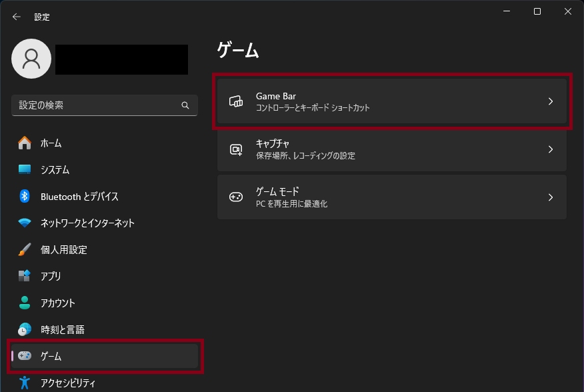Select 時刻と言語 in the sidebar
Viewport: 584px width, 392px height.
coord(62,329)
